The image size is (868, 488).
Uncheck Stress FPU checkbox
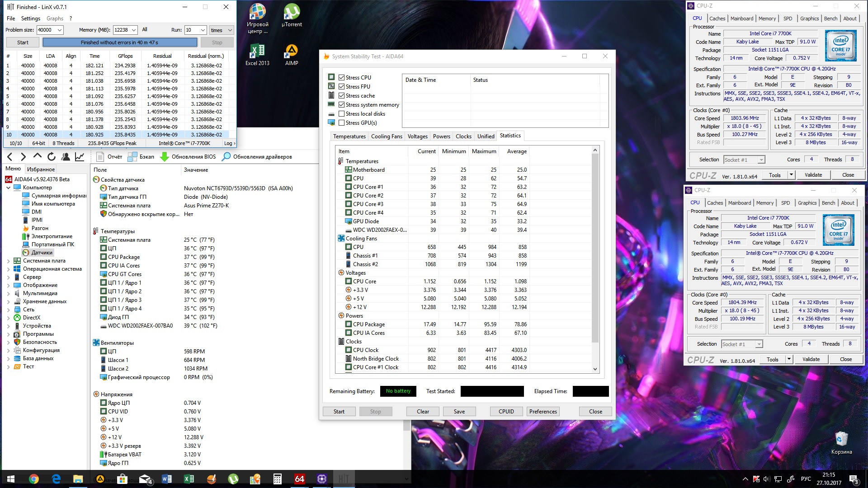342,87
